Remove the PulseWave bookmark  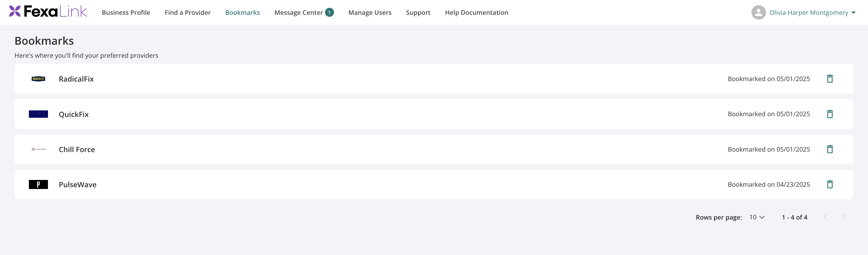830,184
